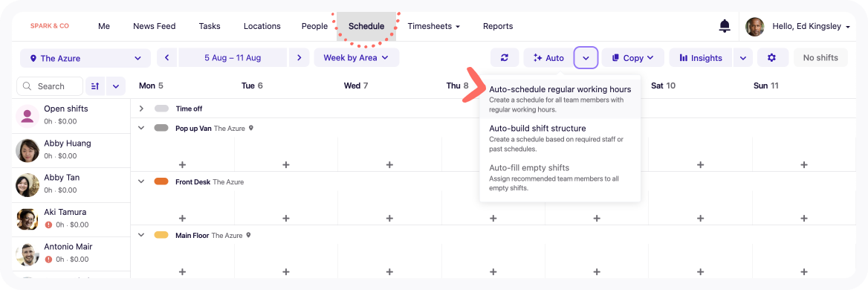Open the Insights dropdown arrow
The height and width of the screenshot is (290, 868).
(x=743, y=57)
